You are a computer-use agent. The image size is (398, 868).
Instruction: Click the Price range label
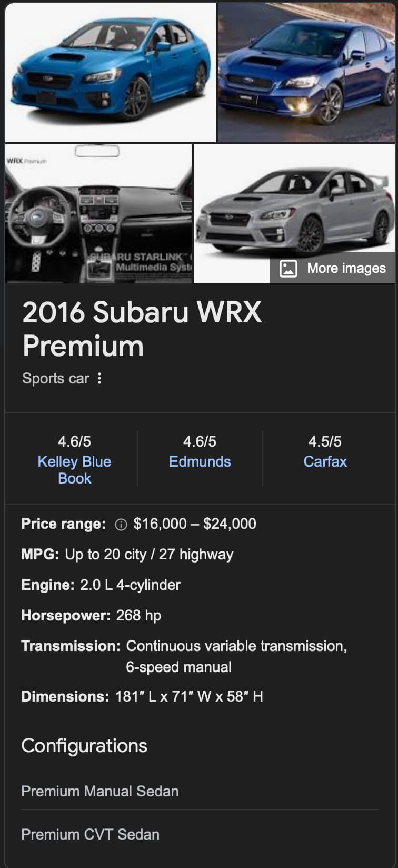coord(63,524)
